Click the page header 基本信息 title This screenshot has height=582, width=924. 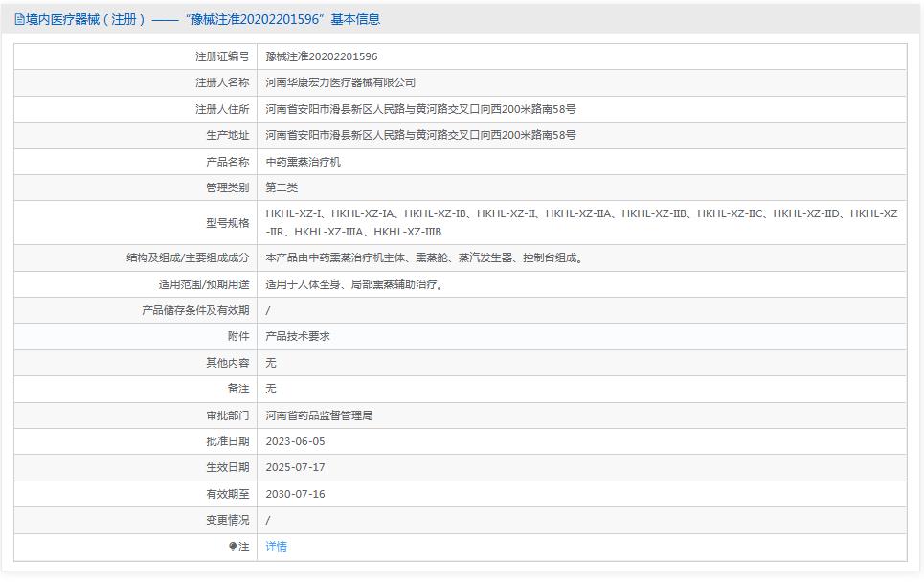pos(358,17)
